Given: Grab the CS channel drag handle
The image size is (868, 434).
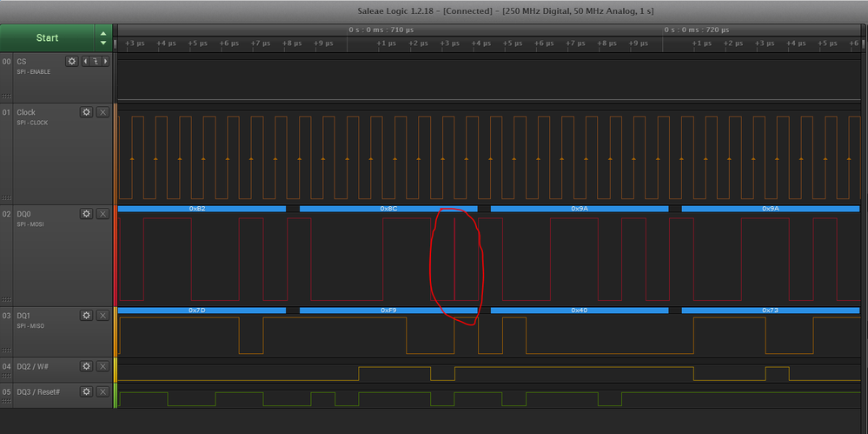Looking at the screenshot, I should click(x=5, y=96).
